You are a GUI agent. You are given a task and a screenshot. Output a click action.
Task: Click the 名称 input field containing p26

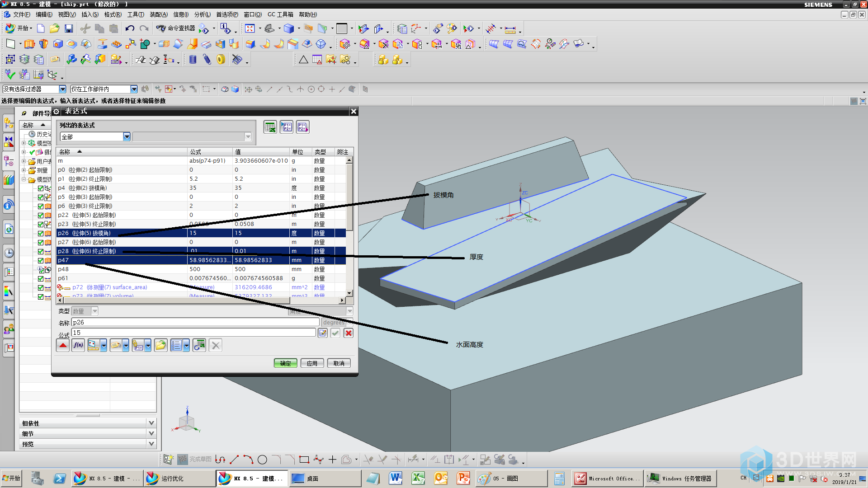click(x=195, y=322)
